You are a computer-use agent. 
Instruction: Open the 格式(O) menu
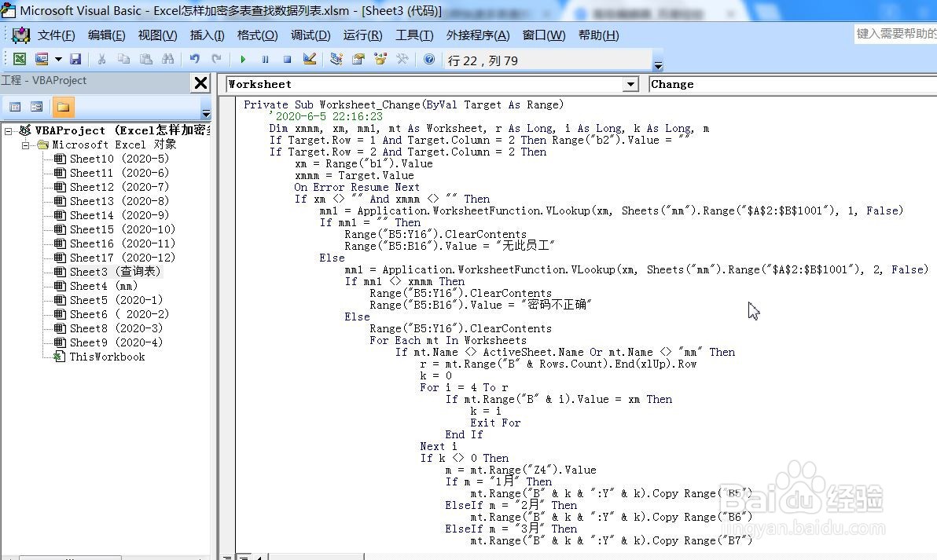(x=258, y=35)
